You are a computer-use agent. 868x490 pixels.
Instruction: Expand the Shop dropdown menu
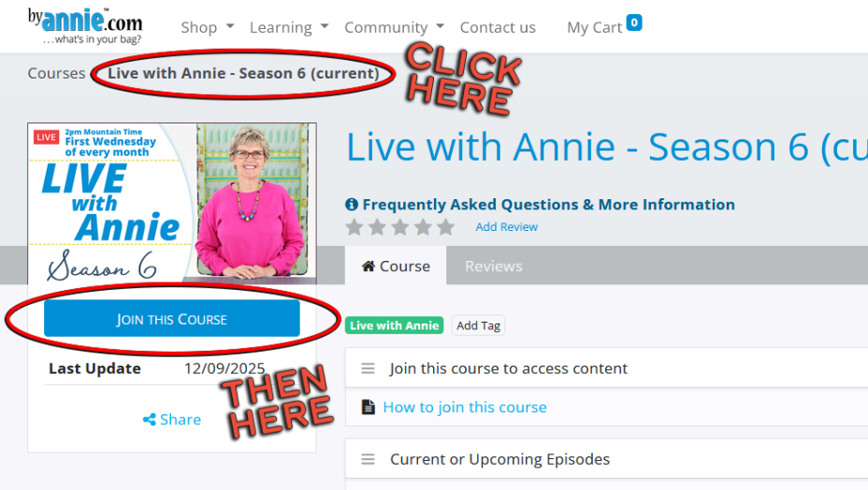[x=207, y=27]
